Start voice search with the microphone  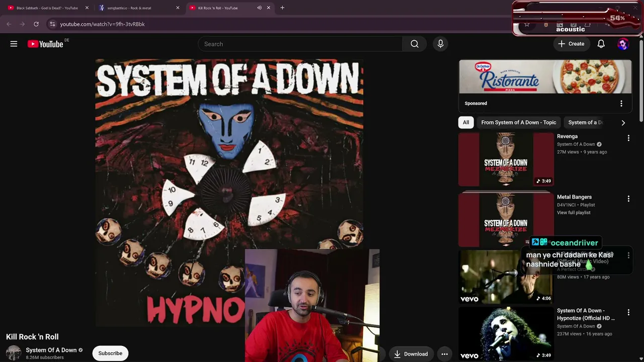[x=440, y=44]
